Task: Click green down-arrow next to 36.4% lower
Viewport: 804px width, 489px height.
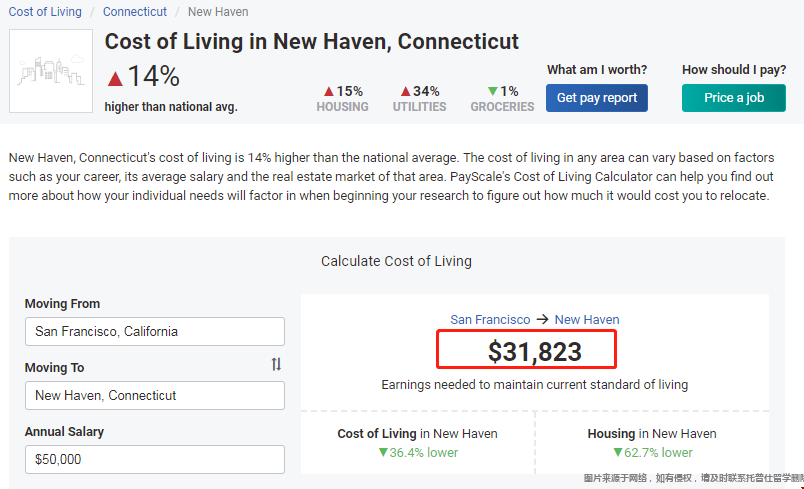Action: [383, 452]
